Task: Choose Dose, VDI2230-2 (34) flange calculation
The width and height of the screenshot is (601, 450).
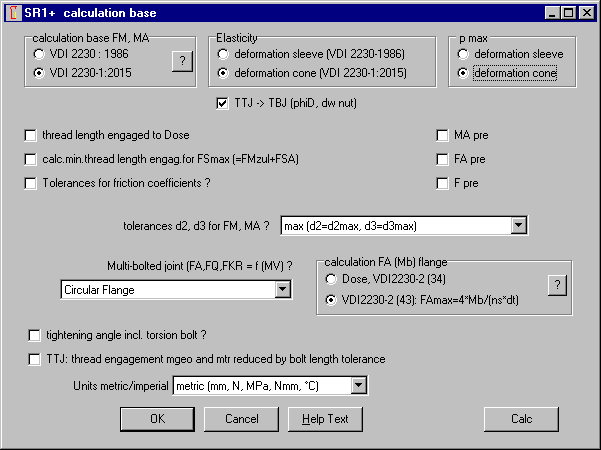Action: 333,278
